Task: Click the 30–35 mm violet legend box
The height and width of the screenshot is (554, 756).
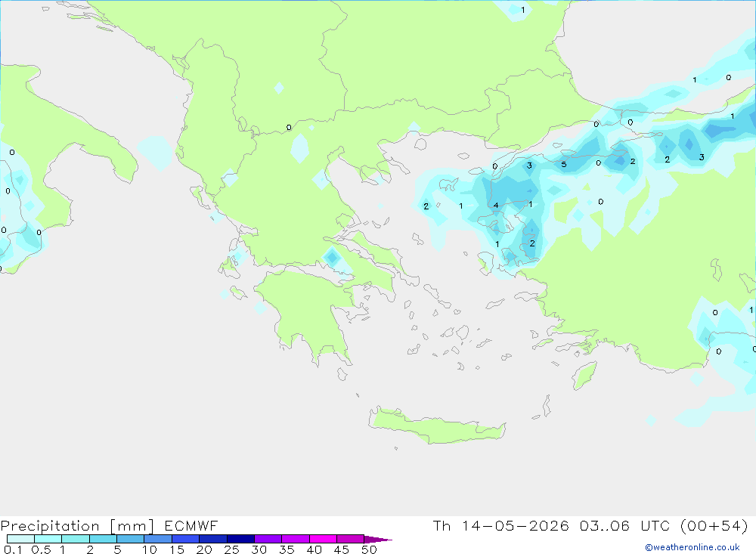Action: [x=268, y=539]
